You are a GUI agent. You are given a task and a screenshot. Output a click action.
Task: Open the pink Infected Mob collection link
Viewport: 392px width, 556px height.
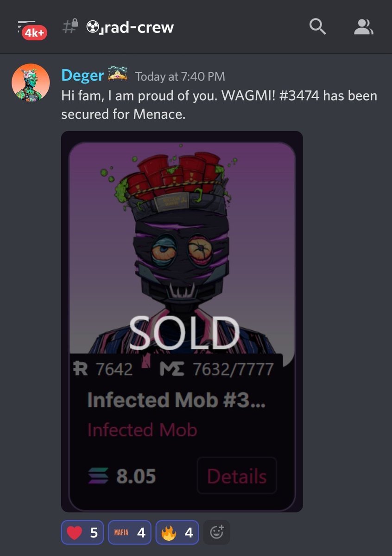(x=142, y=430)
